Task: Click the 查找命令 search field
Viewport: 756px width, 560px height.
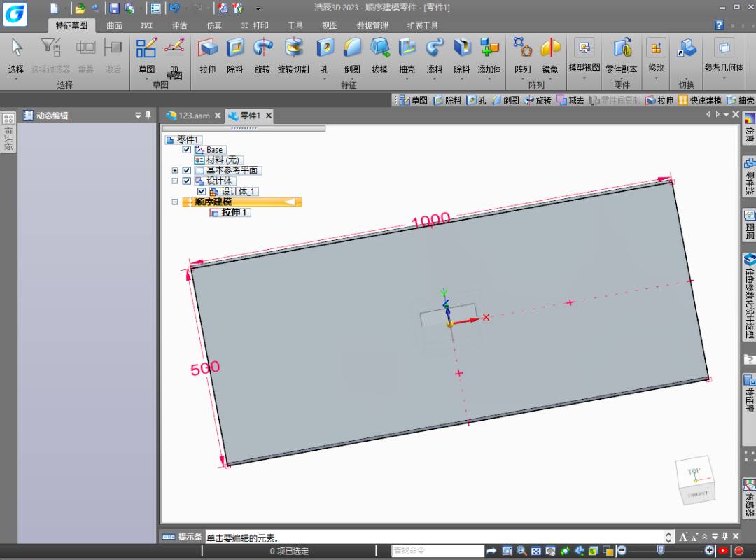Action: (x=437, y=552)
